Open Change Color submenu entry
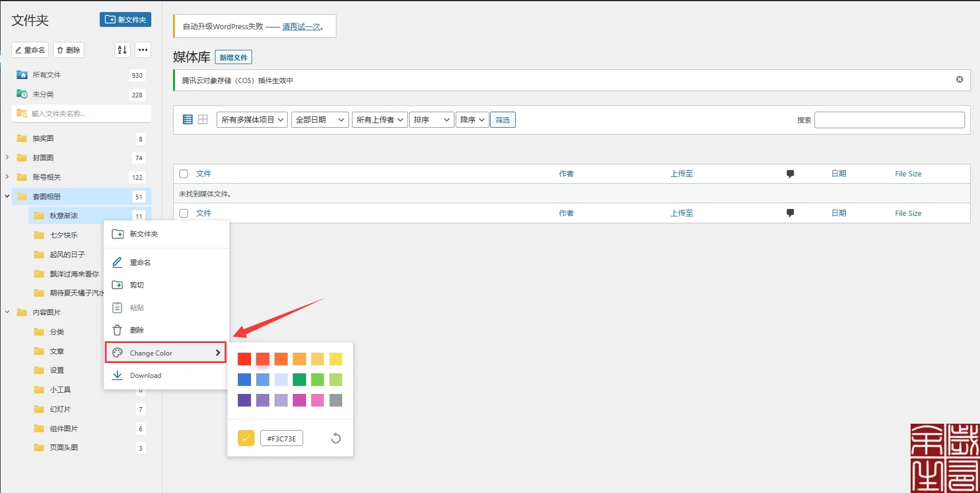The height and width of the screenshot is (493, 980). pyautogui.click(x=166, y=353)
